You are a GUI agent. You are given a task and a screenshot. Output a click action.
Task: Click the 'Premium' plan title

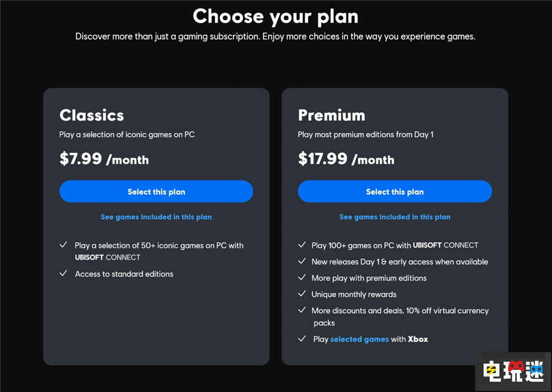coord(331,115)
